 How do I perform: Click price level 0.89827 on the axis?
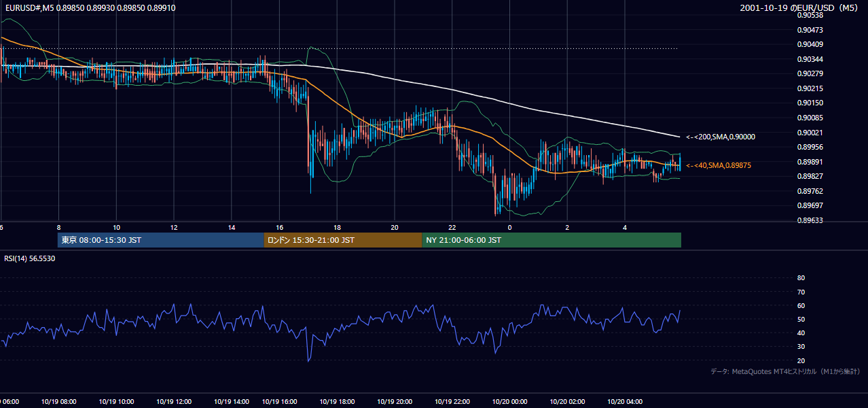coord(810,176)
